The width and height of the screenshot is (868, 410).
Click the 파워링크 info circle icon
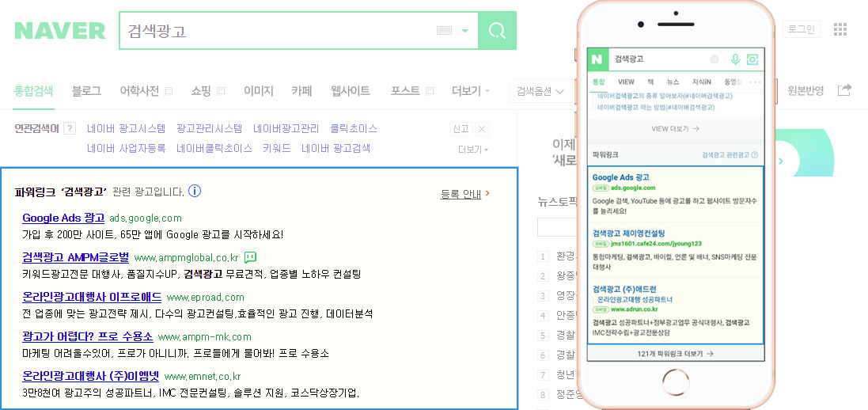(x=195, y=192)
